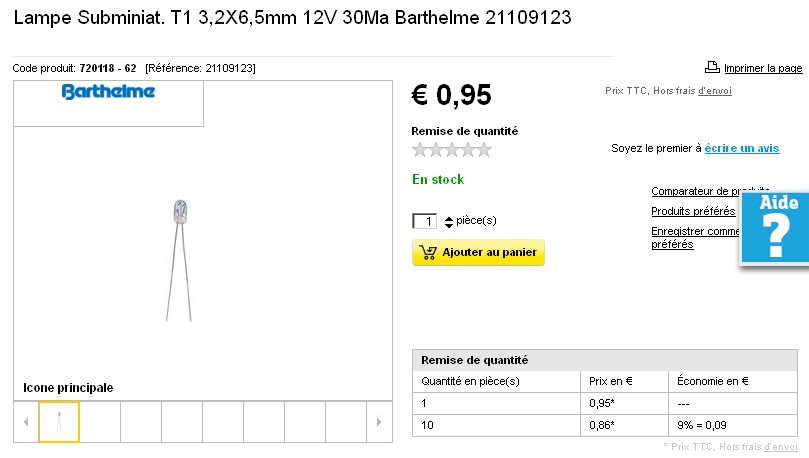
Task: Click the star rating icons
Action: [x=452, y=150]
